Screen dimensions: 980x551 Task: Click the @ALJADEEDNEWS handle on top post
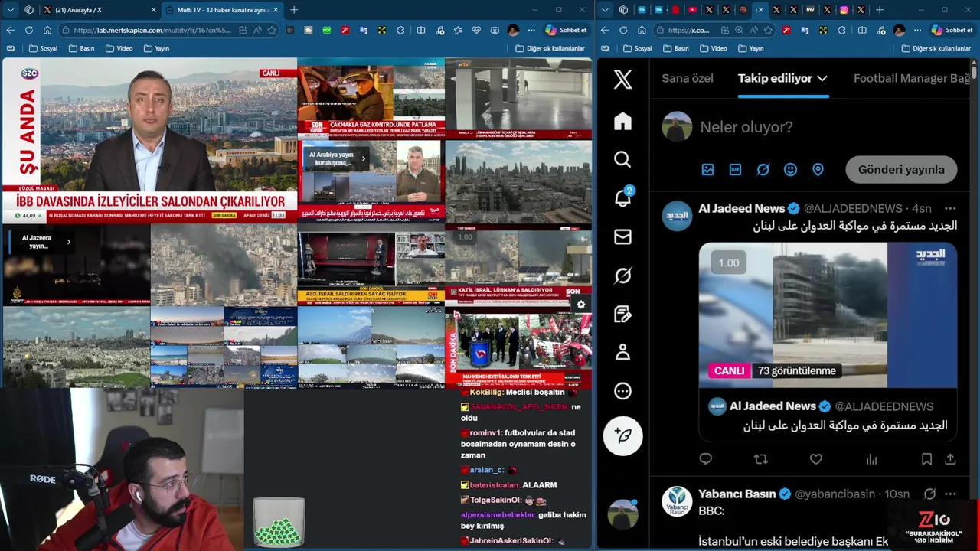853,208
